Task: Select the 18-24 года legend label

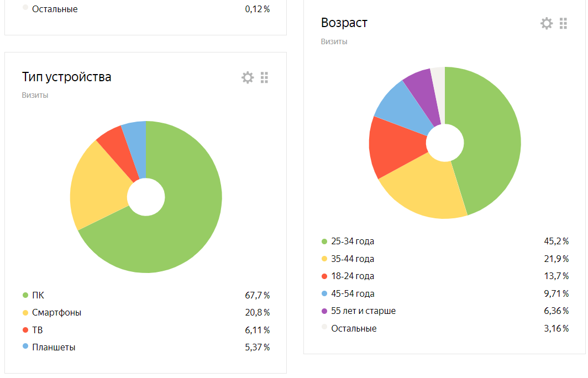Action: [353, 276]
